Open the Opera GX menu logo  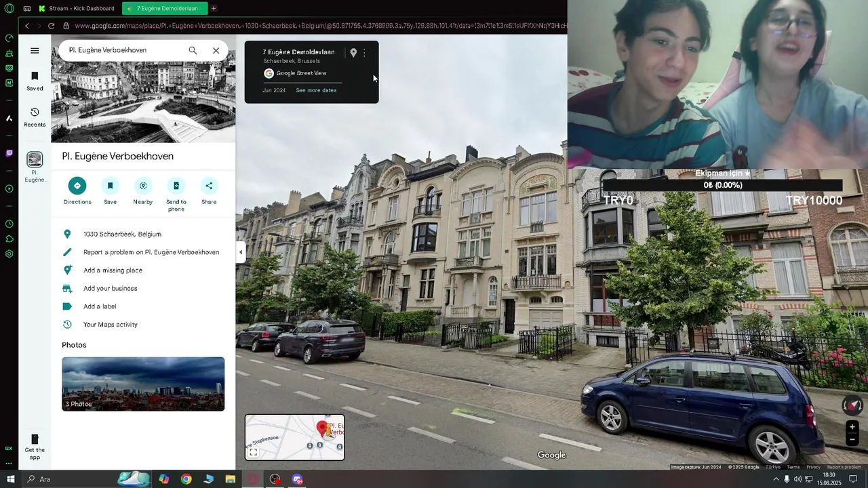pos(9,8)
